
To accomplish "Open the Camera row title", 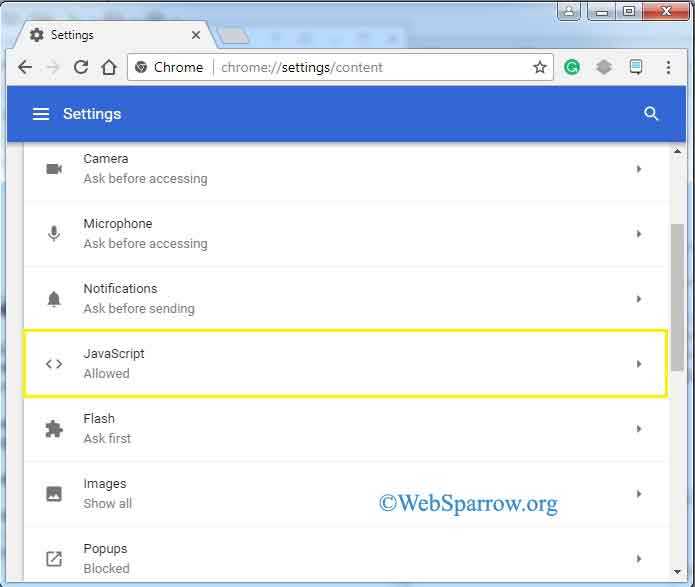I will (x=105, y=159).
